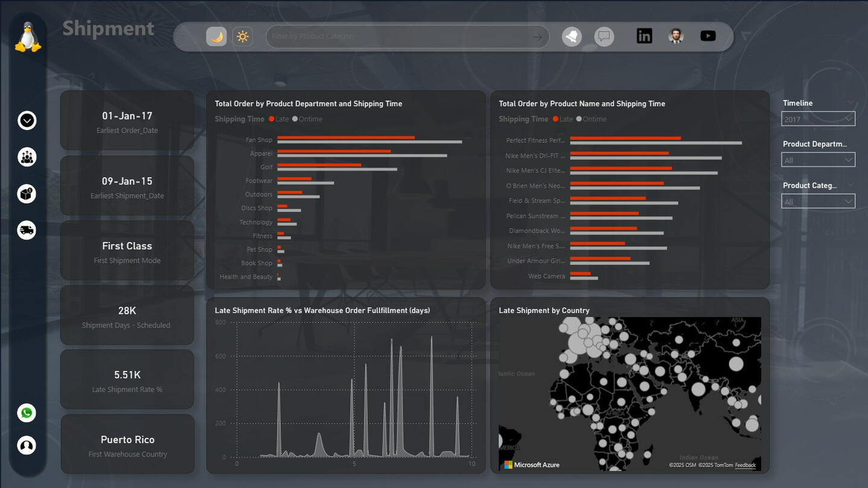This screenshot has width=868, height=488.
Task: Open the comment bubble icon
Action: (x=604, y=37)
